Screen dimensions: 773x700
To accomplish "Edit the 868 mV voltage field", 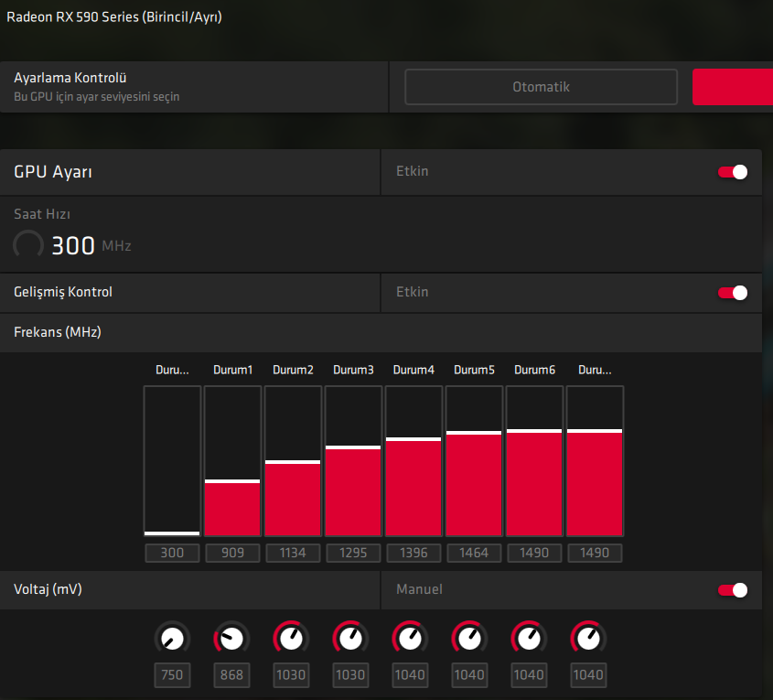I will pyautogui.click(x=231, y=675).
